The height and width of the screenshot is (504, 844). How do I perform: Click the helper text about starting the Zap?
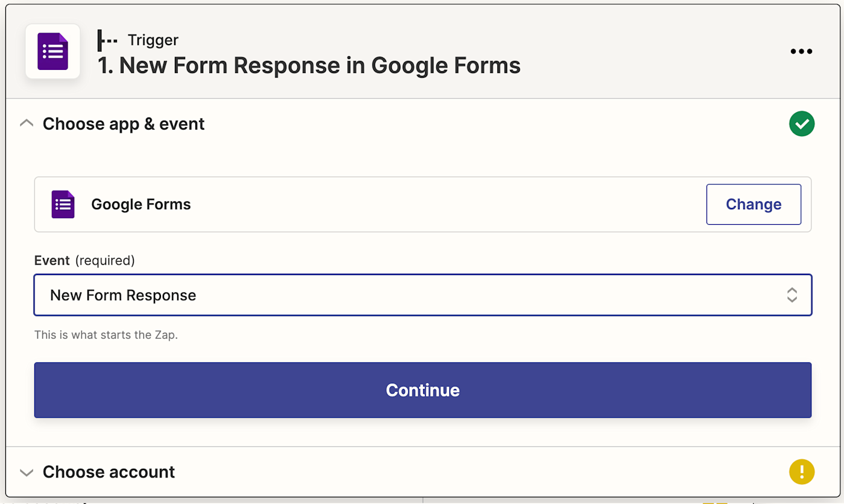[x=106, y=335]
